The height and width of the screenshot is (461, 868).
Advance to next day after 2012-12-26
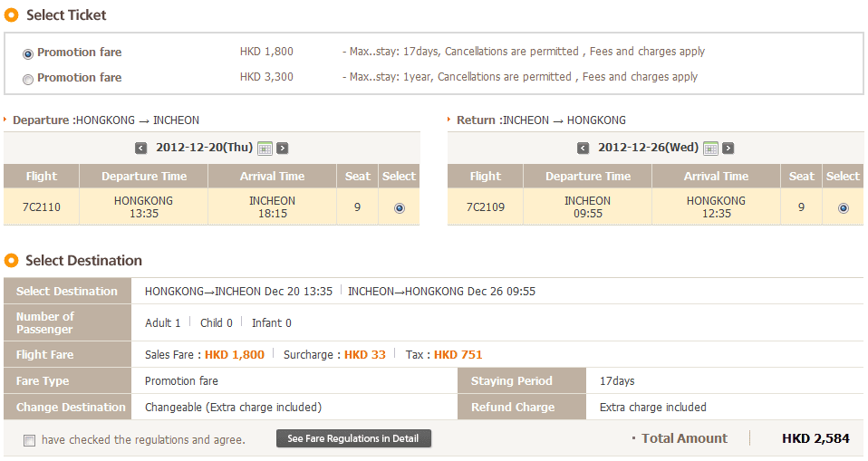[728, 148]
